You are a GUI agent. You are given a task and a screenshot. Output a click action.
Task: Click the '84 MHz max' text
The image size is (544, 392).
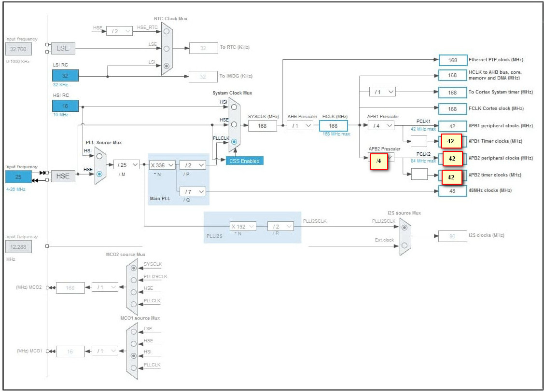point(423,161)
